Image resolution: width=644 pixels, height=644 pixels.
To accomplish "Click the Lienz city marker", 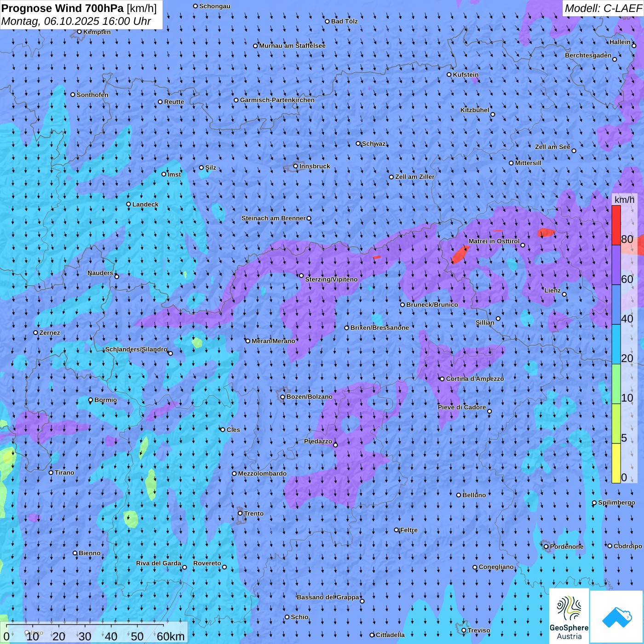I will tap(564, 294).
